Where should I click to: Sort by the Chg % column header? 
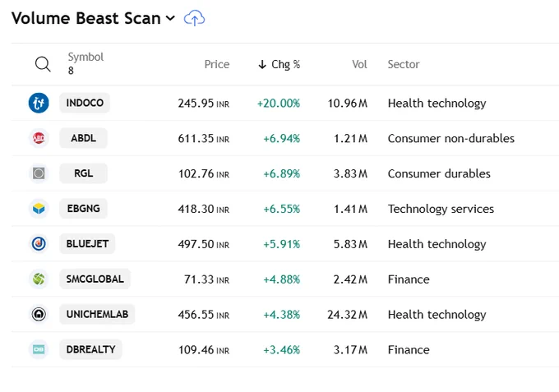[279, 64]
